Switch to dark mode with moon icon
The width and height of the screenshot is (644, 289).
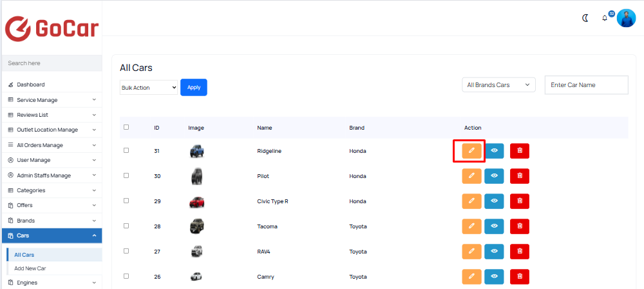[x=585, y=18]
